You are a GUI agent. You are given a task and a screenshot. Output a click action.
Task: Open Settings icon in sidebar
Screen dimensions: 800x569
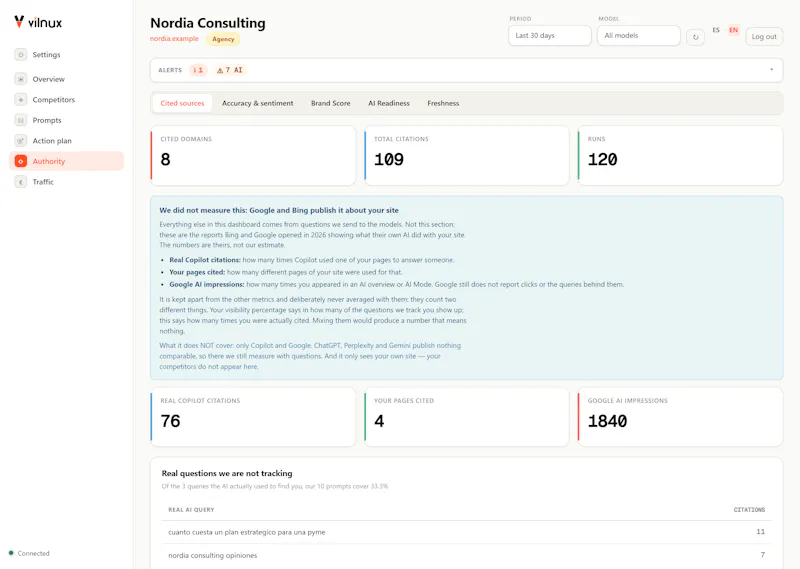pos(20,55)
